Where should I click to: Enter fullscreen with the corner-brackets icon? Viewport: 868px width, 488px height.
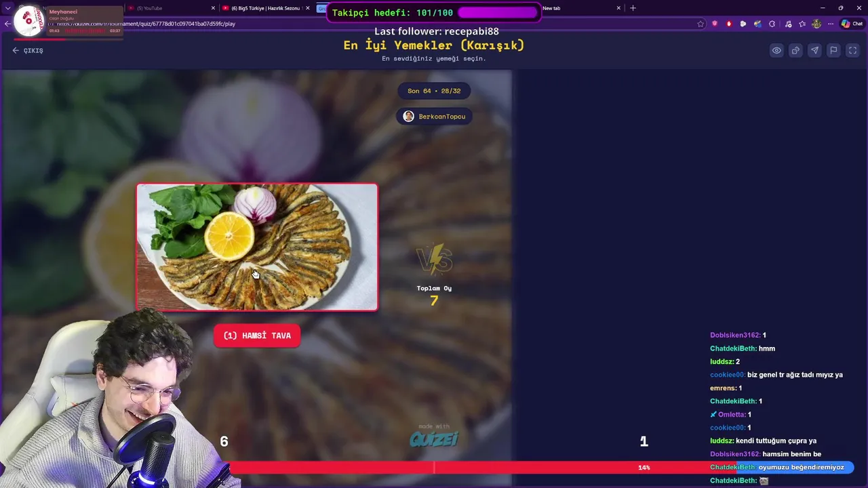[x=852, y=50]
